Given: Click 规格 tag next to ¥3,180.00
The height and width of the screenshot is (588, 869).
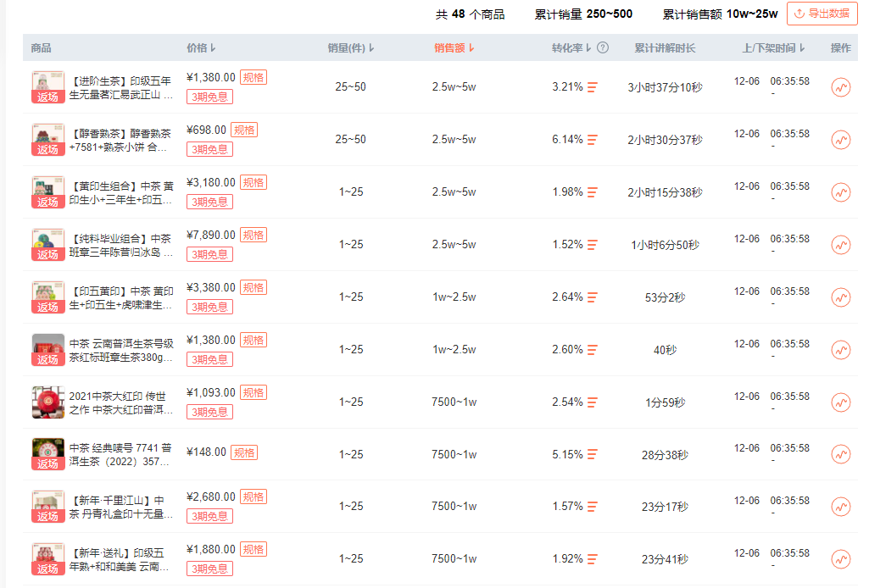Looking at the screenshot, I should 253,182.
